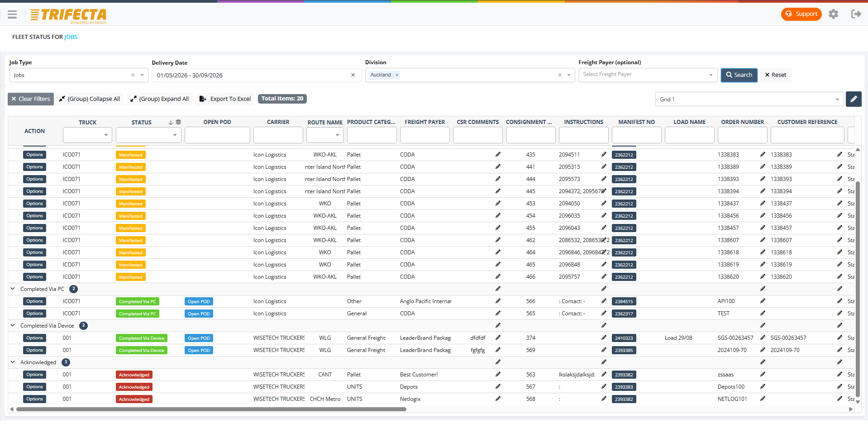The width and height of the screenshot is (868, 428).
Task: Edit CSR comments for consignment 466
Action: pos(498,276)
